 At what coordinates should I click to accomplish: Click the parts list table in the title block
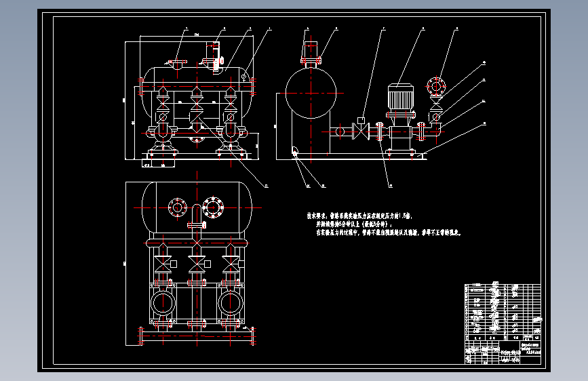point(503,312)
